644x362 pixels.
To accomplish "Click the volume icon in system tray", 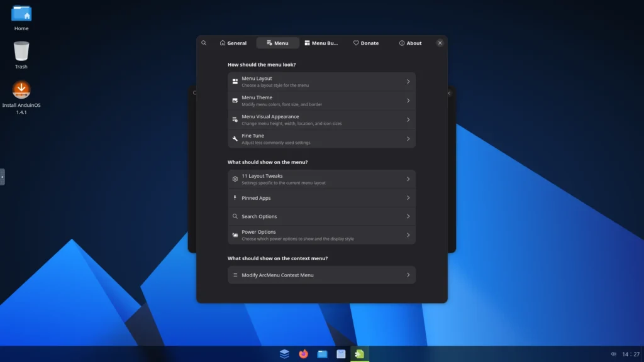I will click(613, 354).
